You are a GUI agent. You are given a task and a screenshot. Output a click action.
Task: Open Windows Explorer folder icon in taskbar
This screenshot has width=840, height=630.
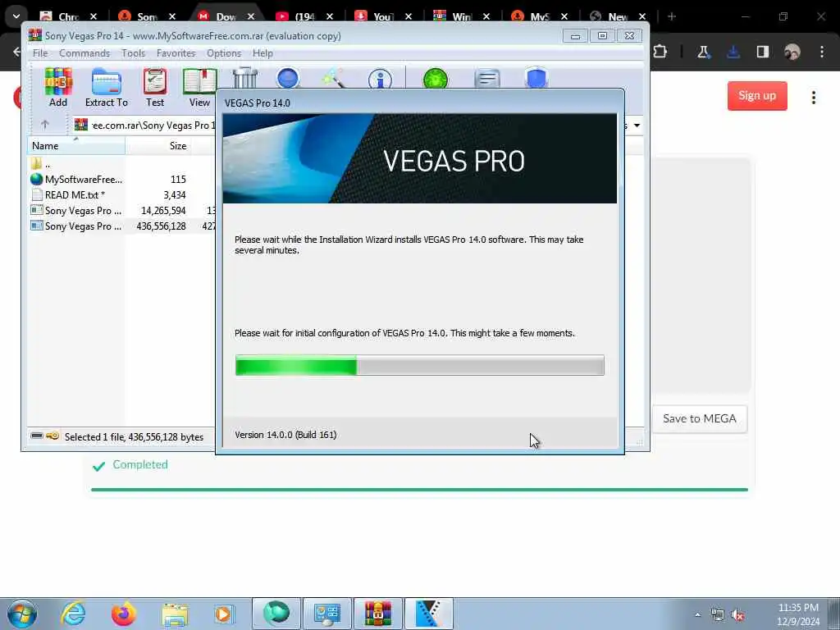[x=175, y=614]
